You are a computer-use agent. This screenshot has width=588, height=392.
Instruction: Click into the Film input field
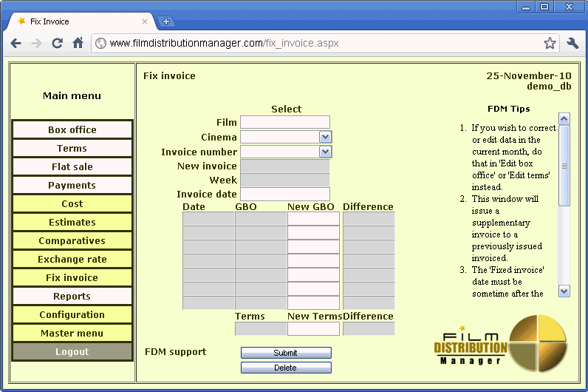tap(284, 122)
